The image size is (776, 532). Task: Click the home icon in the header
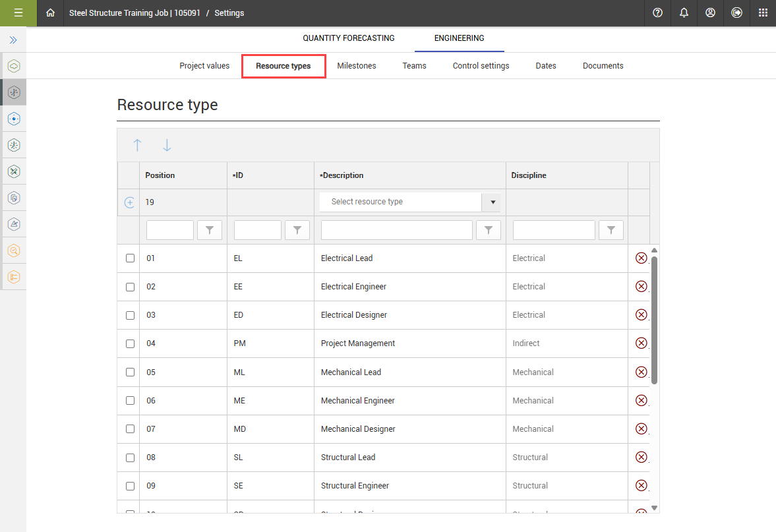coord(50,13)
